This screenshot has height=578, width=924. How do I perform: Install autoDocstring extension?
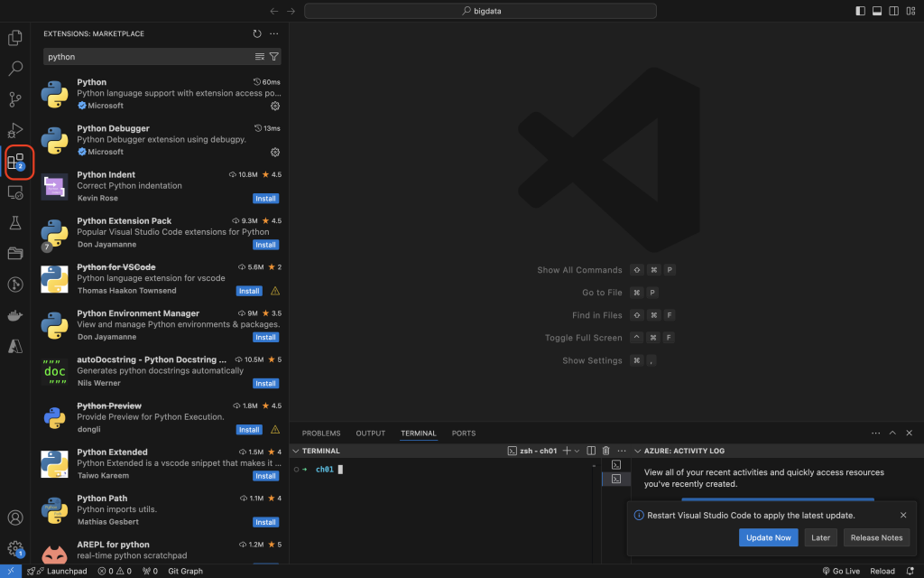tap(266, 383)
